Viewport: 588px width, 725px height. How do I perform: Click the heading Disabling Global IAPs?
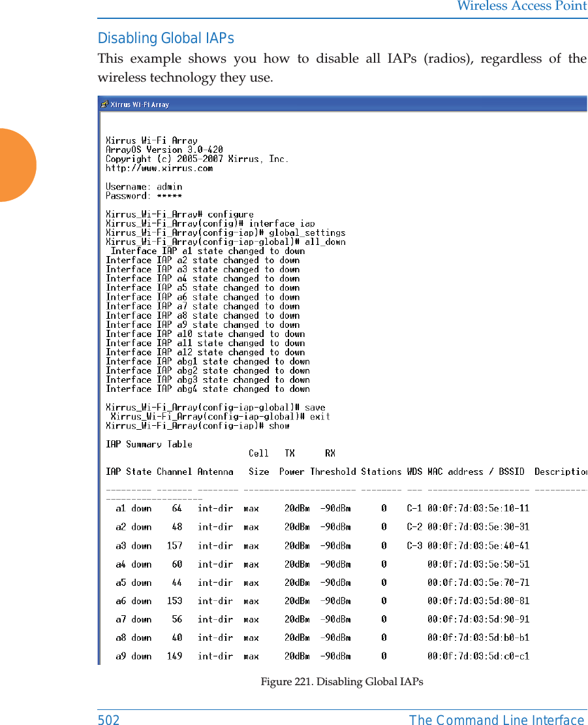(165, 39)
